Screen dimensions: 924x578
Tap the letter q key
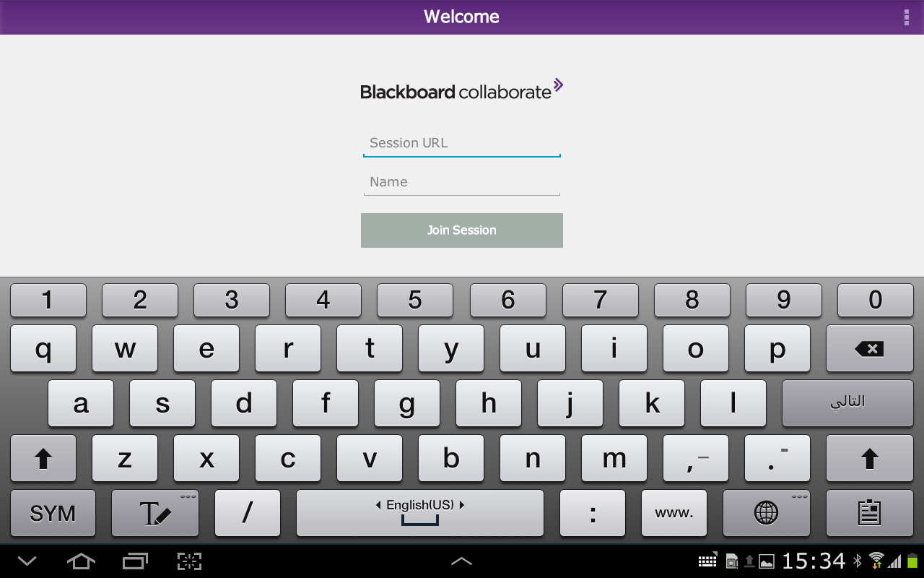coord(43,349)
